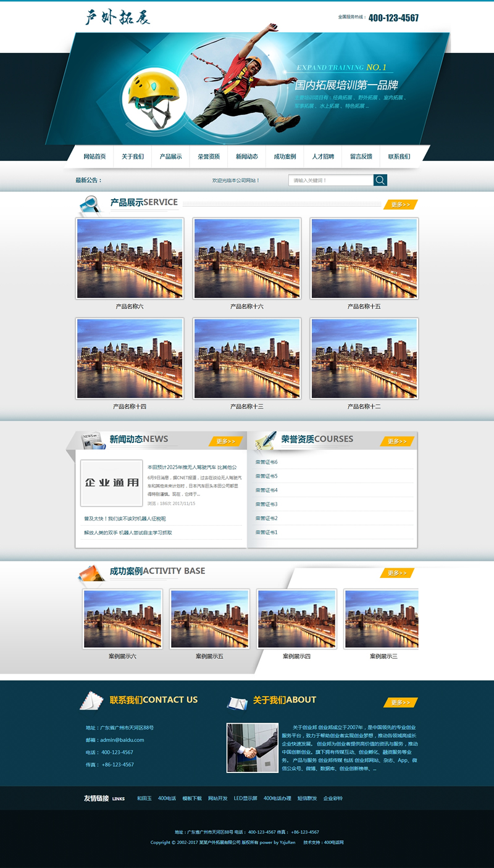
Task: Click 更多 button in the 新闻动态 panel
Action: pyautogui.click(x=225, y=441)
